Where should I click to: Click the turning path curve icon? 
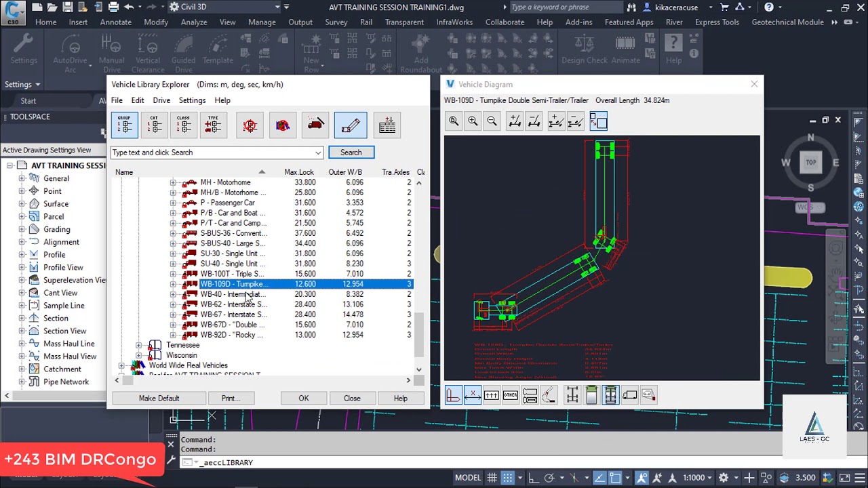(549, 395)
